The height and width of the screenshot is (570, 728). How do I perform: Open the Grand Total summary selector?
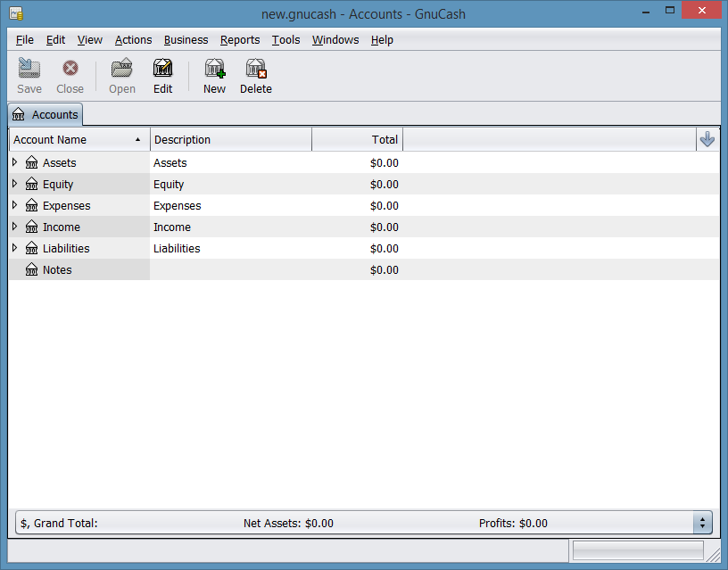click(x=702, y=523)
